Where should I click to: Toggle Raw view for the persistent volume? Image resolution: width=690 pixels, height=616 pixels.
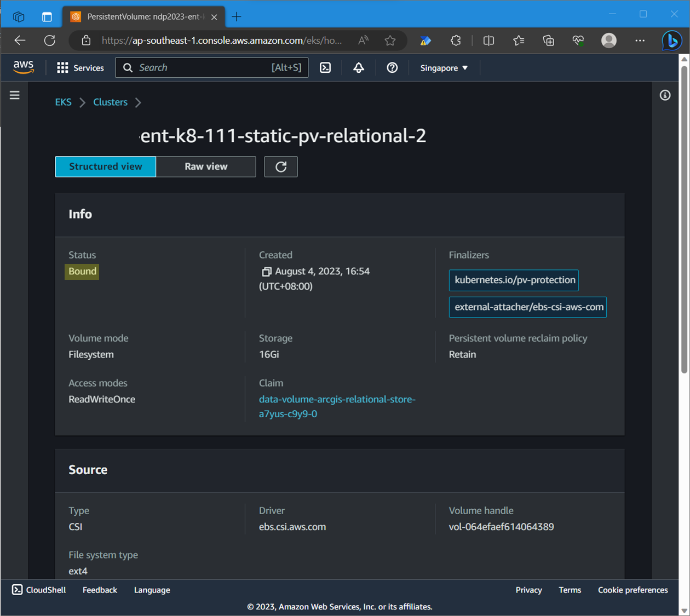(x=206, y=166)
